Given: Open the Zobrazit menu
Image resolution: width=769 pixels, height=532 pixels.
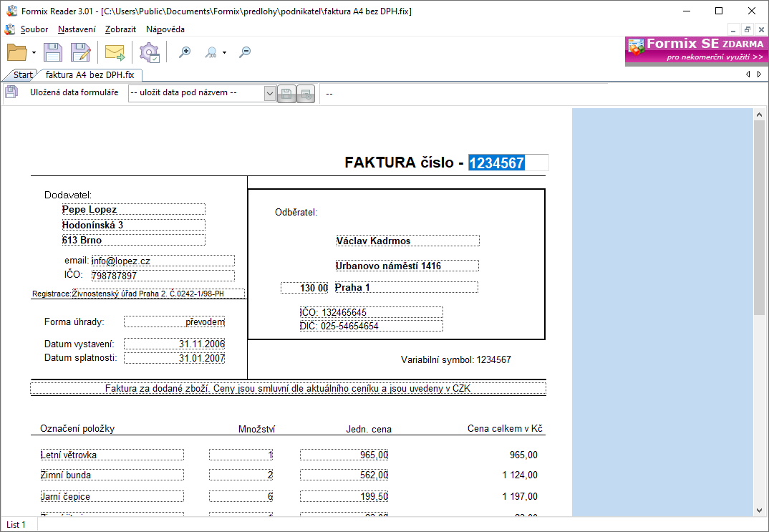Looking at the screenshot, I should click(x=120, y=29).
